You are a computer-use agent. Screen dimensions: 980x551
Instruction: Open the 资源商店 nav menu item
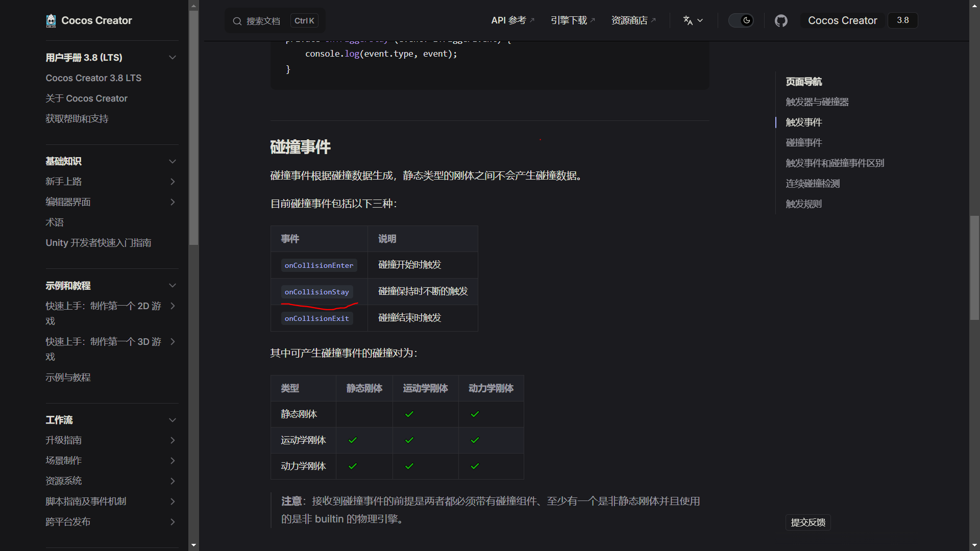click(629, 20)
